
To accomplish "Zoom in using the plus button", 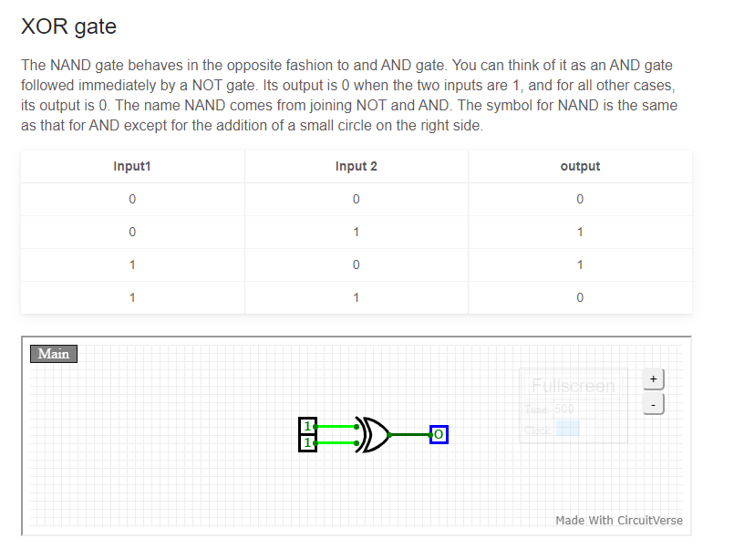I will [x=653, y=379].
